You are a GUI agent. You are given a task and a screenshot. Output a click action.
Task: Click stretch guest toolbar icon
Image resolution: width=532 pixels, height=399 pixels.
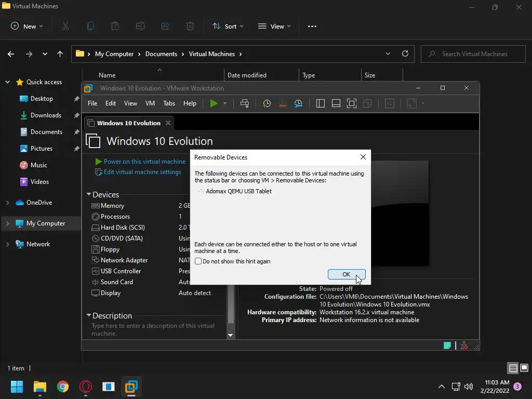coord(411,103)
